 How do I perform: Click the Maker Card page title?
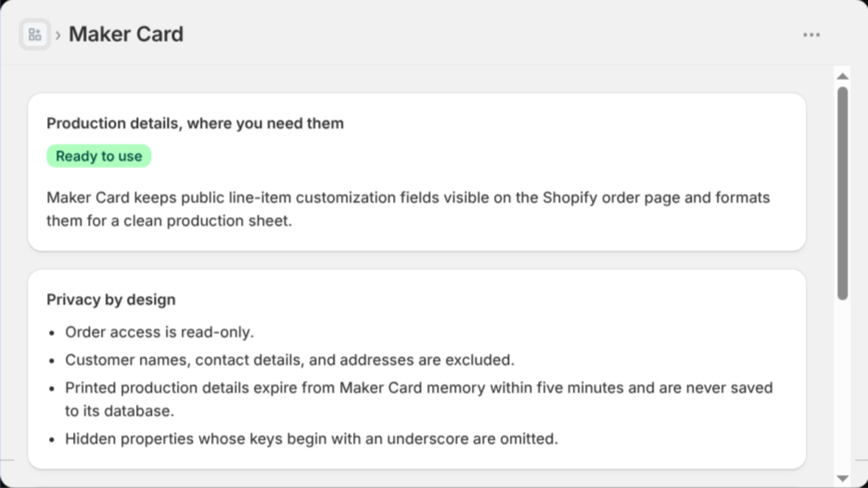tap(126, 34)
